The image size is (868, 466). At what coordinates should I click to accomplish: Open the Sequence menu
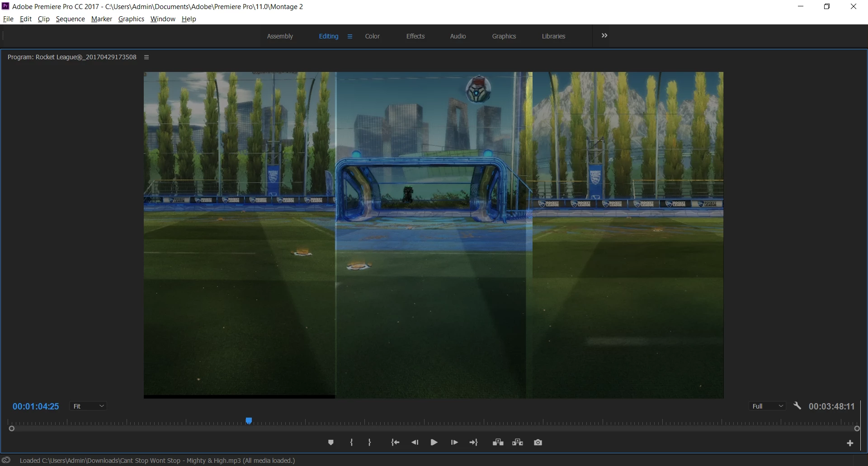(x=71, y=19)
